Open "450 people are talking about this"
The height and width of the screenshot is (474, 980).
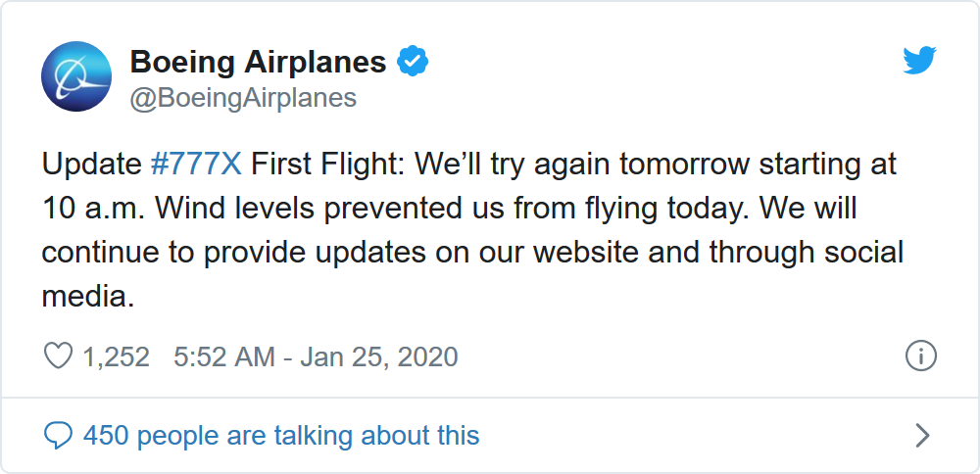tap(281, 435)
